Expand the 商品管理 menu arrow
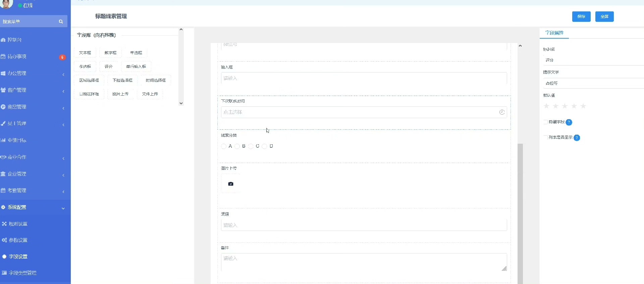The height and width of the screenshot is (284, 644). point(63,108)
